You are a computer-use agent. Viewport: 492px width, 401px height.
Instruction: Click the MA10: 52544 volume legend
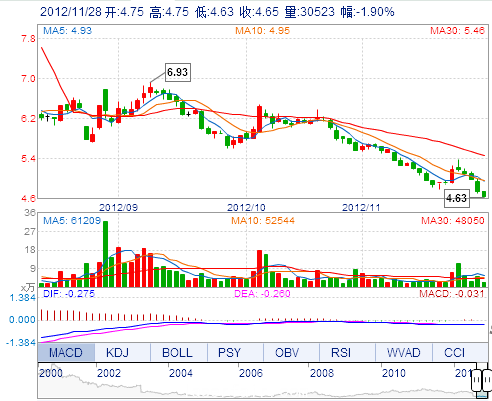pos(263,220)
